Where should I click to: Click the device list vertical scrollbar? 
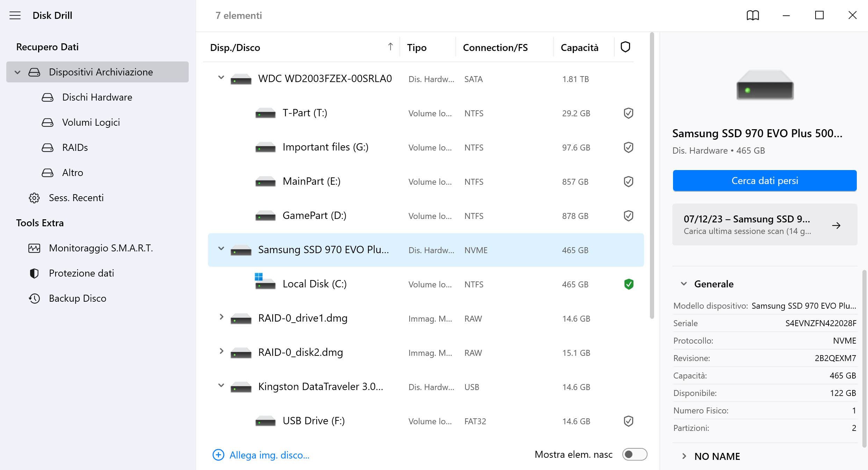[652, 176]
